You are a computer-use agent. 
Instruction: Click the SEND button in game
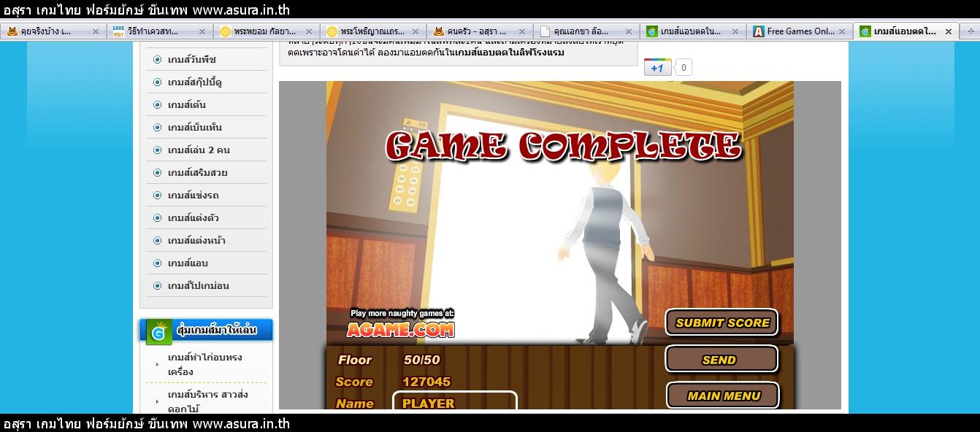click(721, 360)
